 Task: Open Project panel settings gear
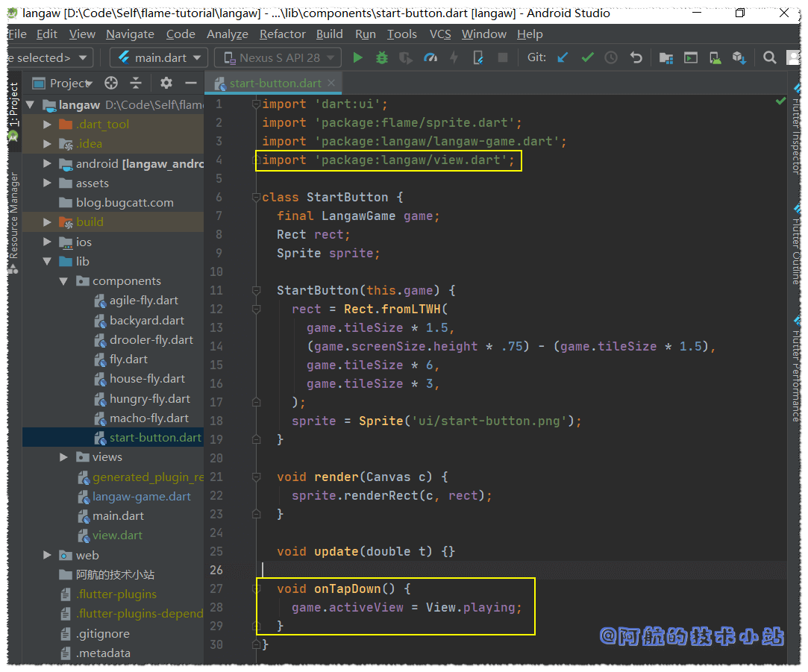pyautogui.click(x=166, y=83)
